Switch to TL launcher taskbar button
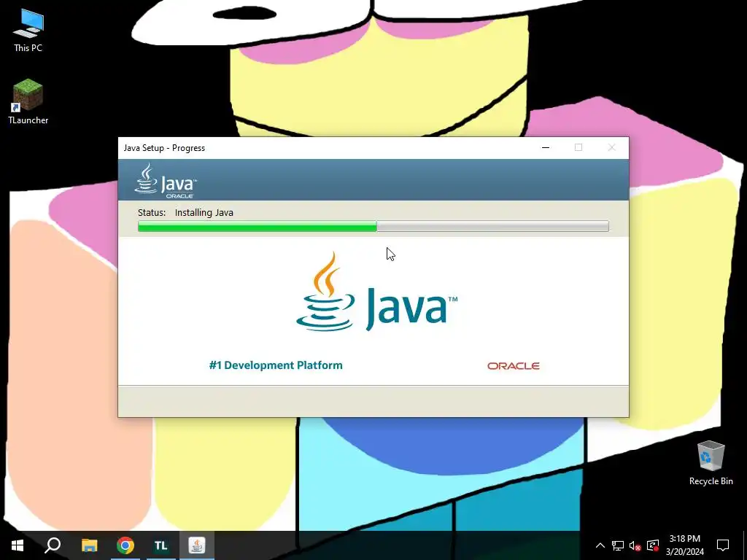This screenshot has width=747, height=560. coord(161,545)
